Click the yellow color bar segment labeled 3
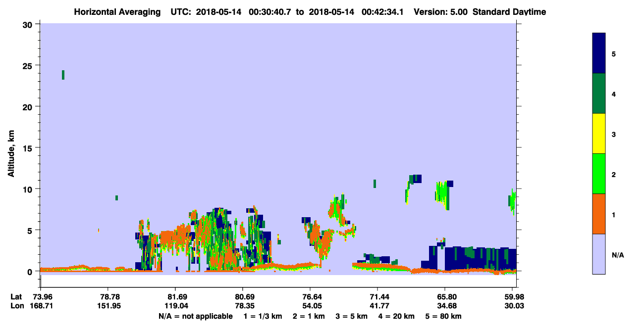 click(599, 134)
